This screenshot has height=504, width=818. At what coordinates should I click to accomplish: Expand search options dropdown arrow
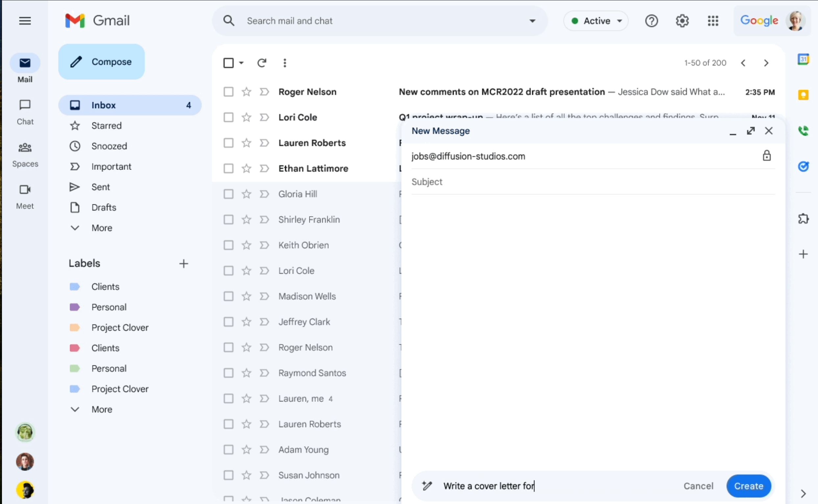(x=532, y=21)
